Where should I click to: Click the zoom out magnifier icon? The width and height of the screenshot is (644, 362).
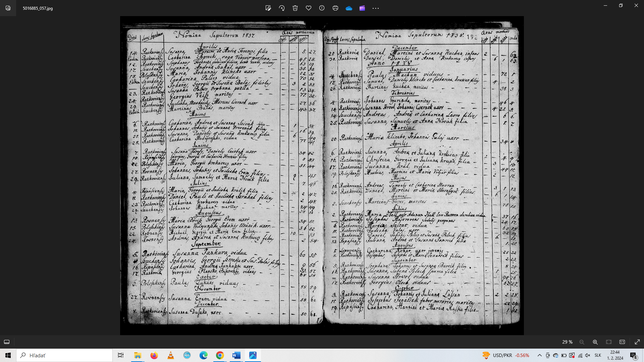click(x=582, y=342)
